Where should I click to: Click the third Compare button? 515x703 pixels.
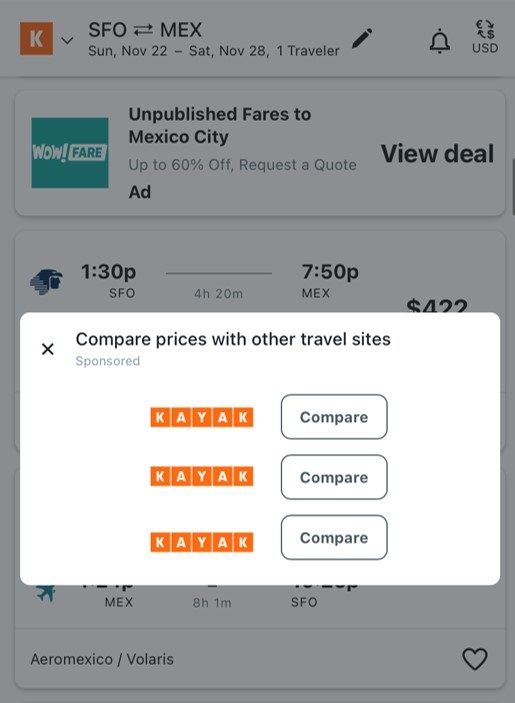point(334,538)
